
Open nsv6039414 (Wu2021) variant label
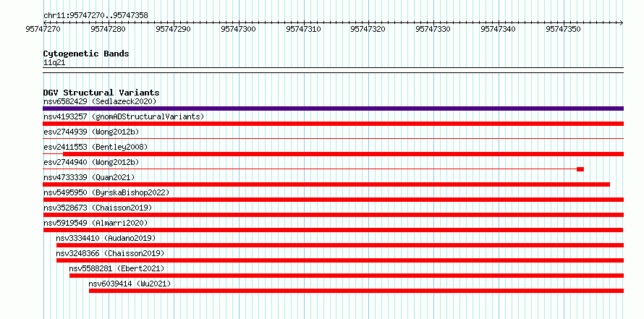[x=130, y=284]
